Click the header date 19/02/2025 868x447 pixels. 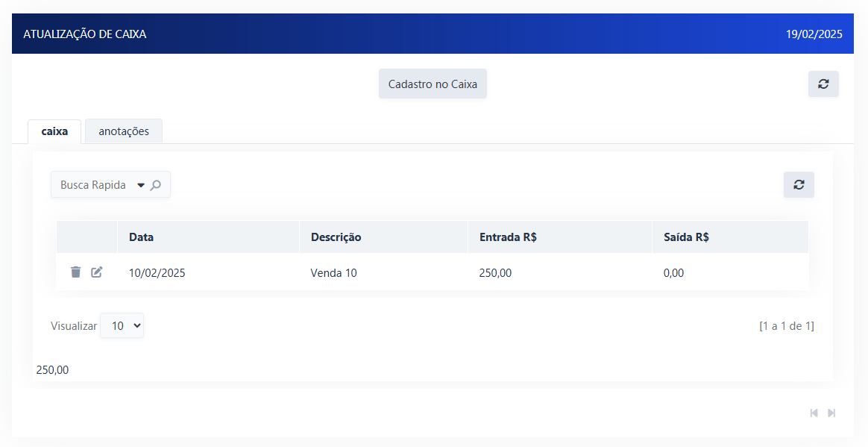click(x=814, y=34)
